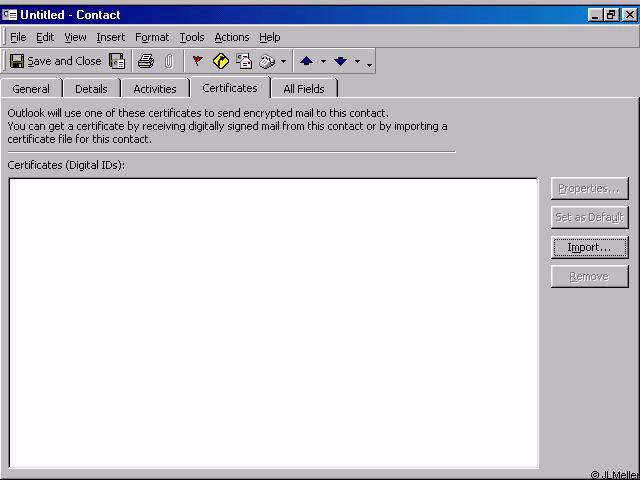640x480 pixels.
Task: Open the Edit menu
Action: [45, 37]
